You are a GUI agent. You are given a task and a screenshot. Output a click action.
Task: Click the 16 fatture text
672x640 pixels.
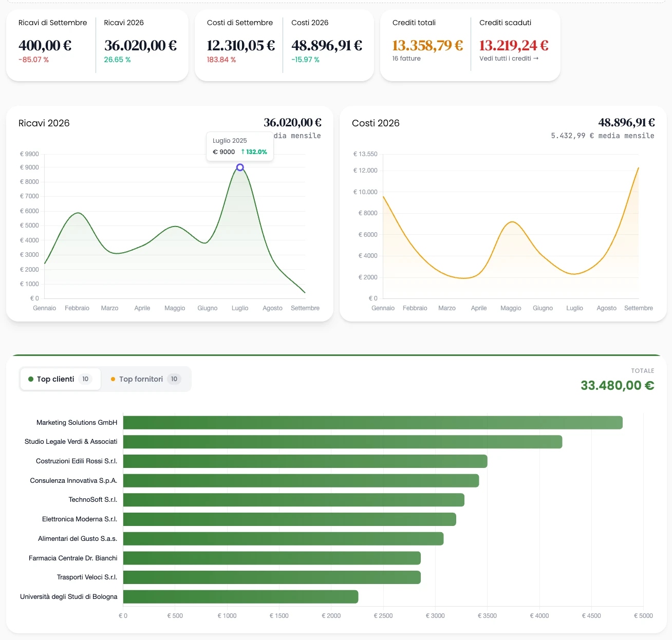[x=406, y=59]
